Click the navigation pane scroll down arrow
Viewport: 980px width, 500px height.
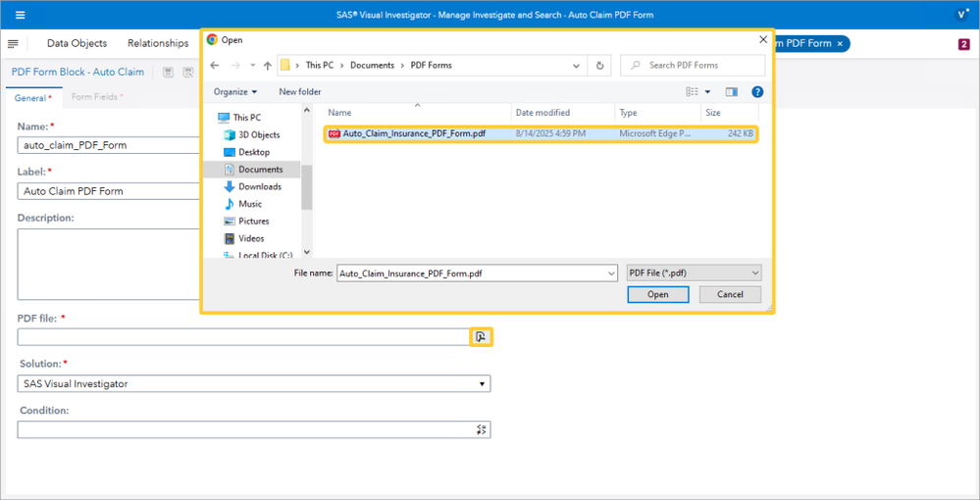pos(306,252)
